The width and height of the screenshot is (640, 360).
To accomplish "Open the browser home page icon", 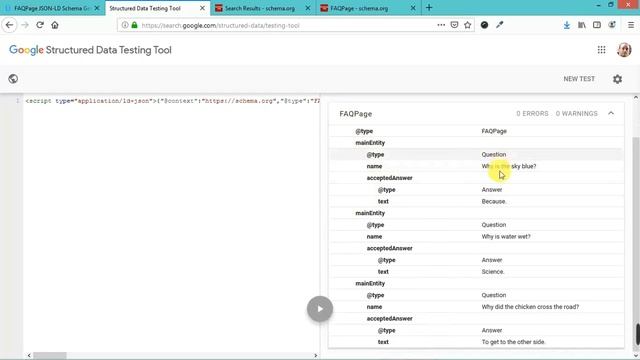I will pyautogui.click(x=55, y=25).
